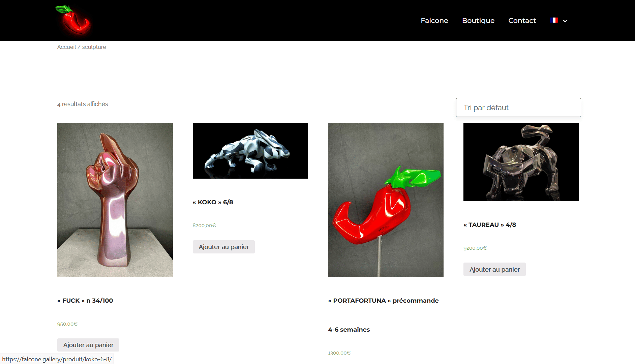Click the « TAUREAU » 4/8 product title
The image size is (635, 364).
pos(490,225)
